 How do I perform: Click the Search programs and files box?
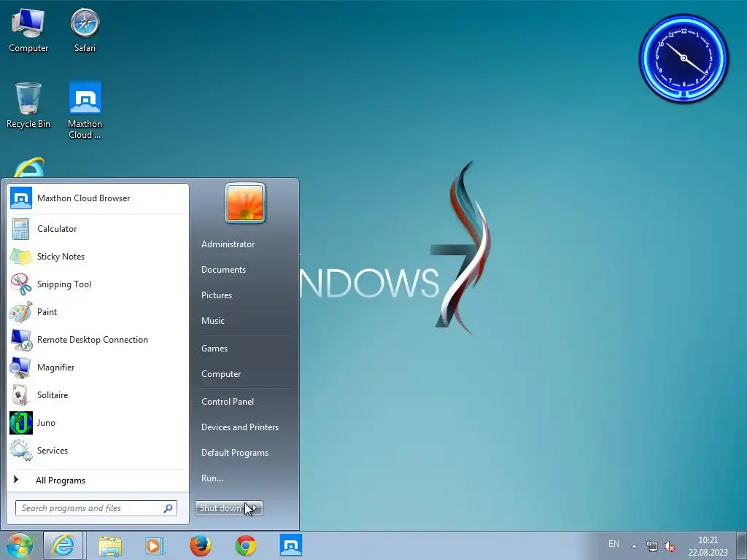pos(96,508)
